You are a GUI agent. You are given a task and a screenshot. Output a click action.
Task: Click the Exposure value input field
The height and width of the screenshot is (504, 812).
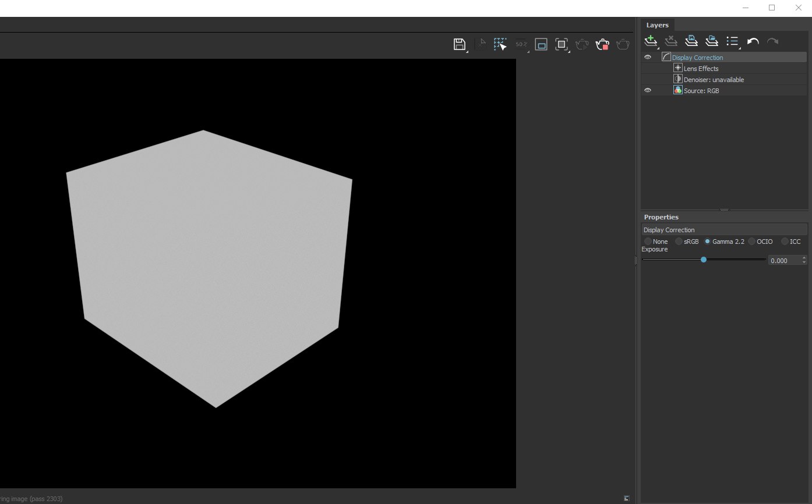pos(783,261)
